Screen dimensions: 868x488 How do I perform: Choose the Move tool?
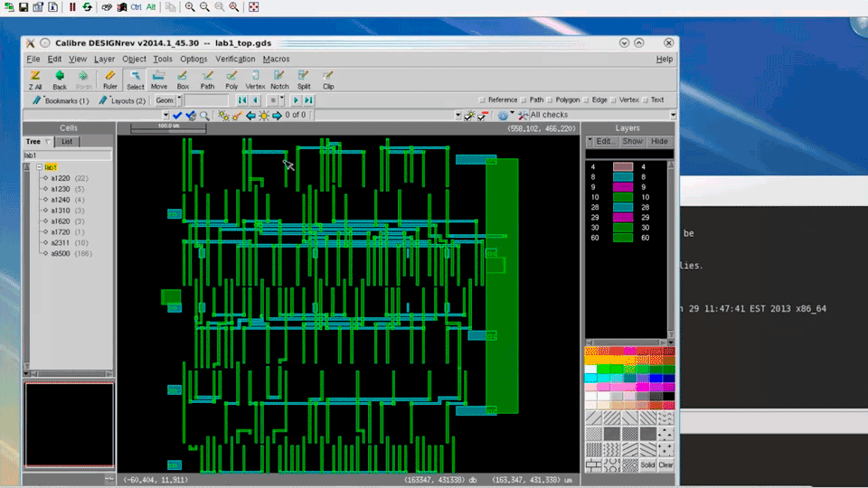click(x=159, y=80)
